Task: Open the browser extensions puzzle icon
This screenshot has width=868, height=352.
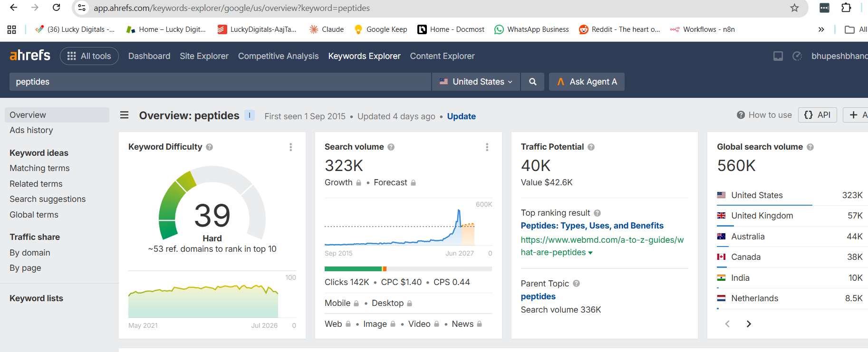Action: coord(846,8)
